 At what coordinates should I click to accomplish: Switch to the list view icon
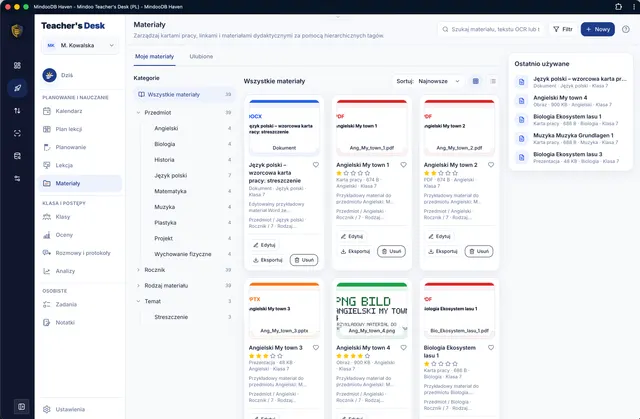point(493,81)
